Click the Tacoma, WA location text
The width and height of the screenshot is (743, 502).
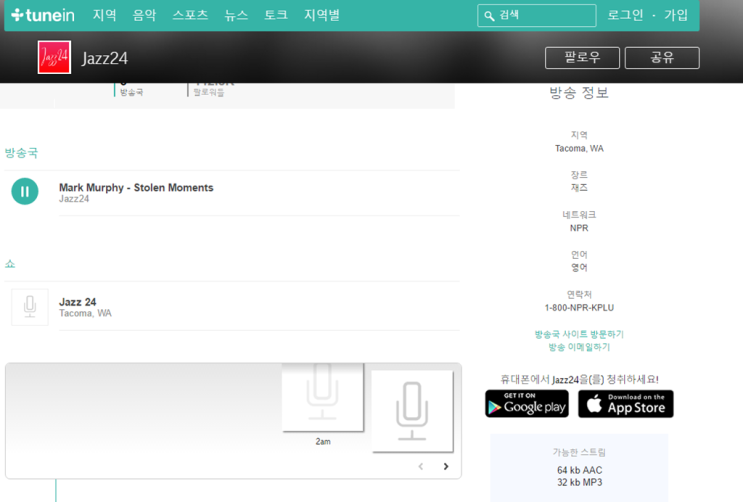click(x=579, y=148)
